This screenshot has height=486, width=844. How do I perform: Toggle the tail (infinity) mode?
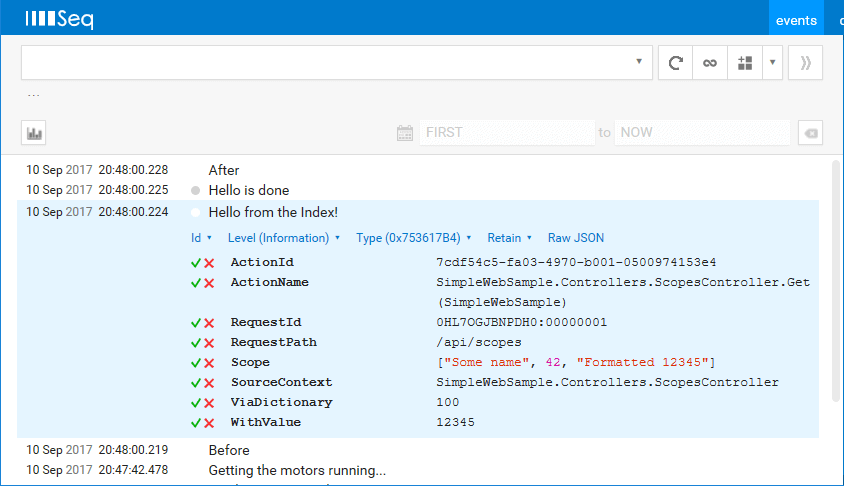click(710, 63)
